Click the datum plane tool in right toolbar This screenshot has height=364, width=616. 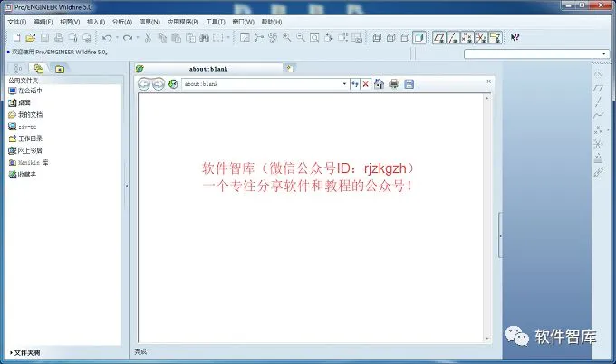click(598, 88)
